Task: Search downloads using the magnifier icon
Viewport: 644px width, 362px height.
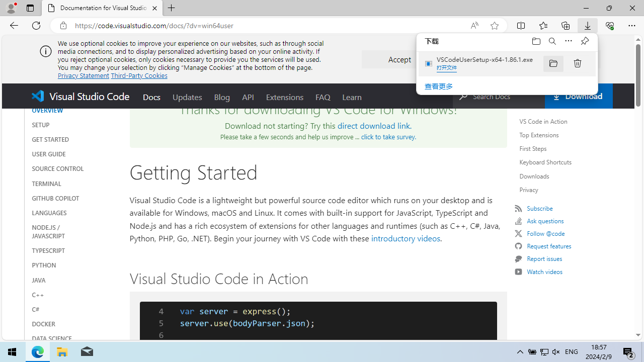Action: click(552, 41)
